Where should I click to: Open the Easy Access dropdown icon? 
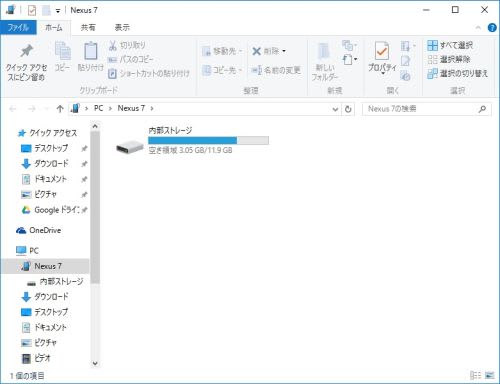coord(350,60)
